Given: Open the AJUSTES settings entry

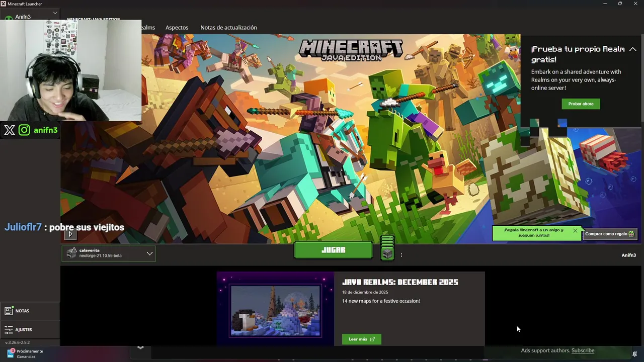Looking at the screenshot, I should click(30, 330).
